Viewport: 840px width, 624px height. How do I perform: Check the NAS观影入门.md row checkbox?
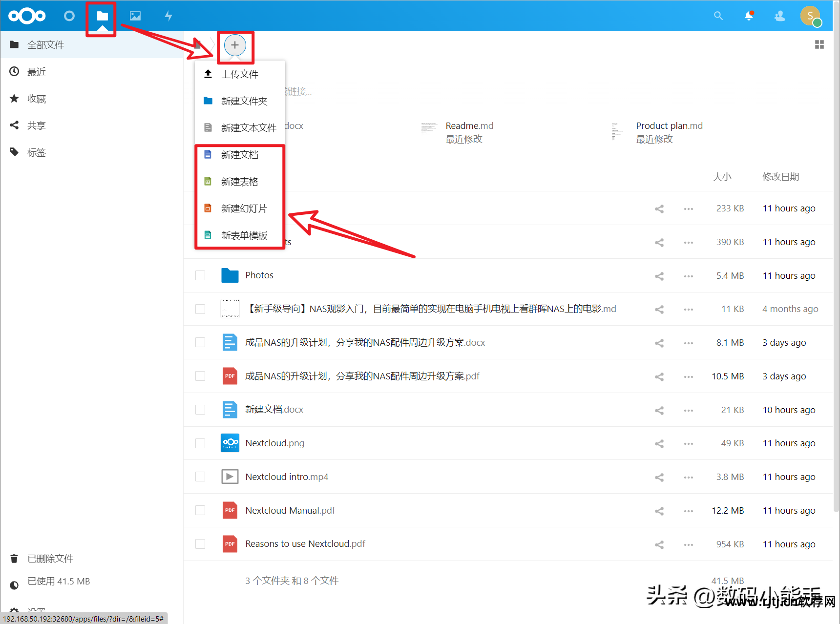click(x=200, y=309)
